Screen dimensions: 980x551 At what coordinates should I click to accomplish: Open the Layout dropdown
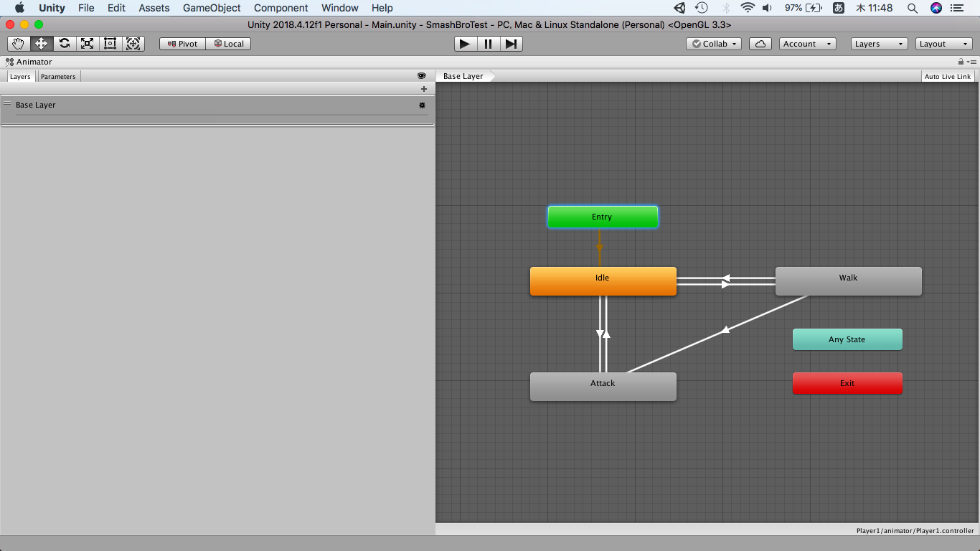(944, 44)
